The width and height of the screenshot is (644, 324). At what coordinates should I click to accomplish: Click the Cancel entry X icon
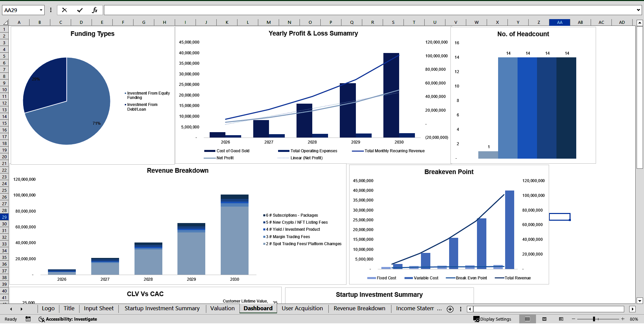[x=64, y=10]
